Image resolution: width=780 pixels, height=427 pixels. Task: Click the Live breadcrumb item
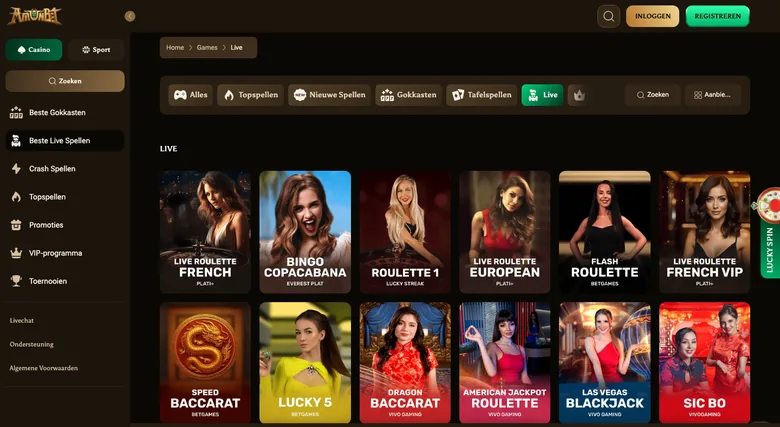click(236, 48)
